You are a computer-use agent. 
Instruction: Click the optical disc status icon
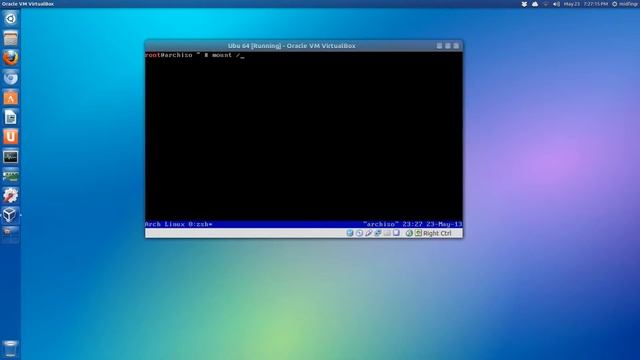coord(359,233)
